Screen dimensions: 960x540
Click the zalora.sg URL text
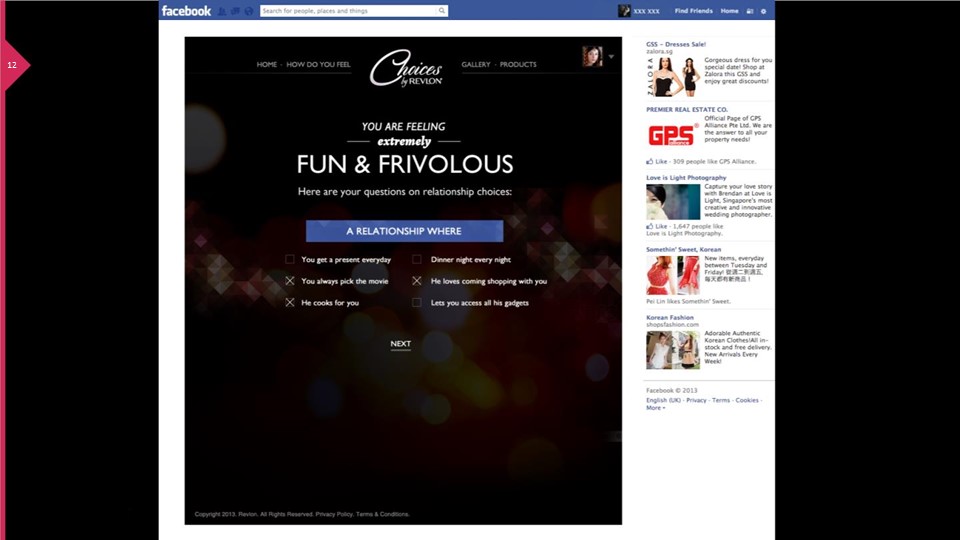click(x=659, y=51)
